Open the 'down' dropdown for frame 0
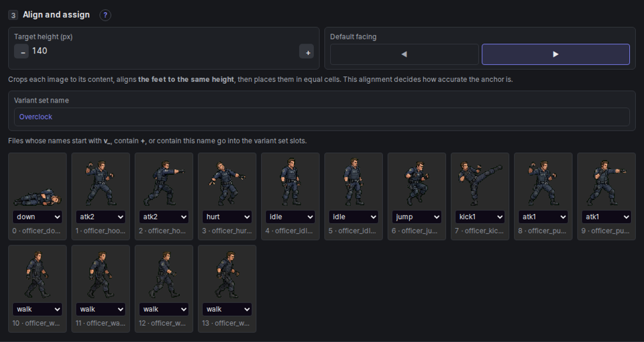 click(x=38, y=217)
